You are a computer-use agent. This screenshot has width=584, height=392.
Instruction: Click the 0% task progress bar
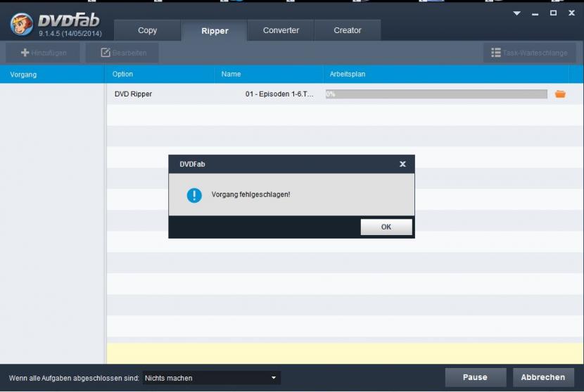tap(436, 94)
